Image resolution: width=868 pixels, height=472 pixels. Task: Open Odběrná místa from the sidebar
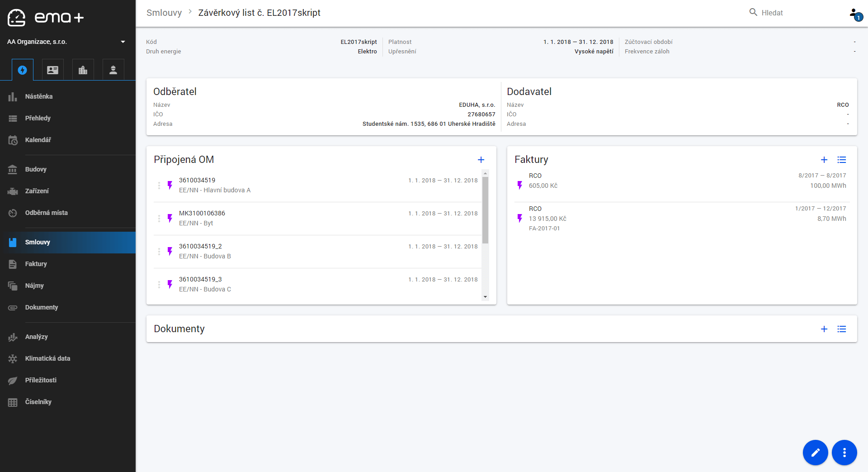click(x=46, y=213)
